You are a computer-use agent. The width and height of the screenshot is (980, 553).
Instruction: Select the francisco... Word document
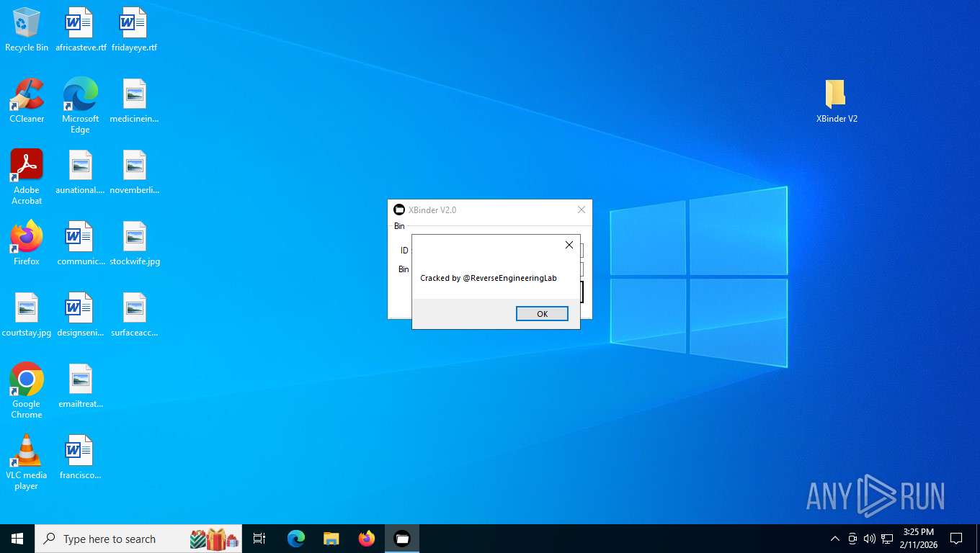click(81, 457)
